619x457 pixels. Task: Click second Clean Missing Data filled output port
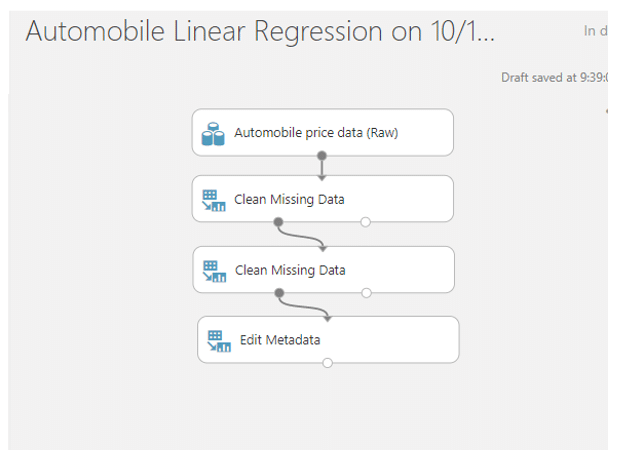click(279, 293)
